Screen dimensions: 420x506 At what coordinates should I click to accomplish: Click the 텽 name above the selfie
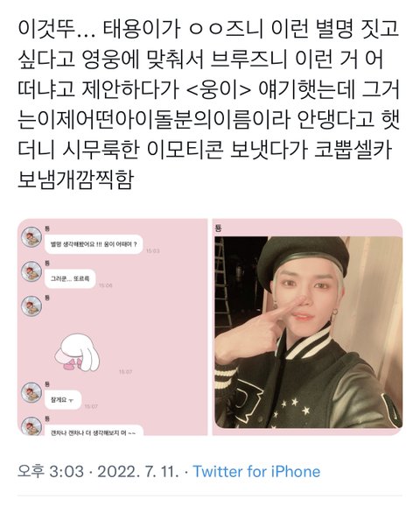[x=219, y=228]
